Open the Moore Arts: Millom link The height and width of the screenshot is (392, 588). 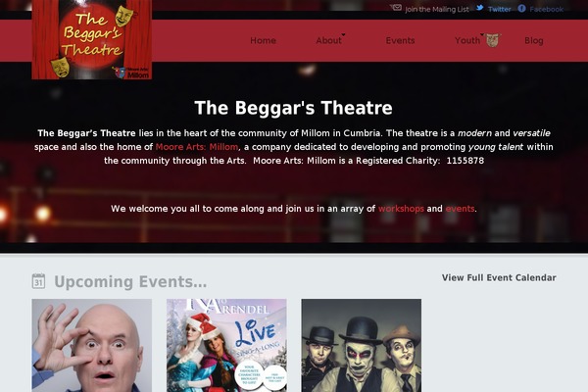point(197,147)
